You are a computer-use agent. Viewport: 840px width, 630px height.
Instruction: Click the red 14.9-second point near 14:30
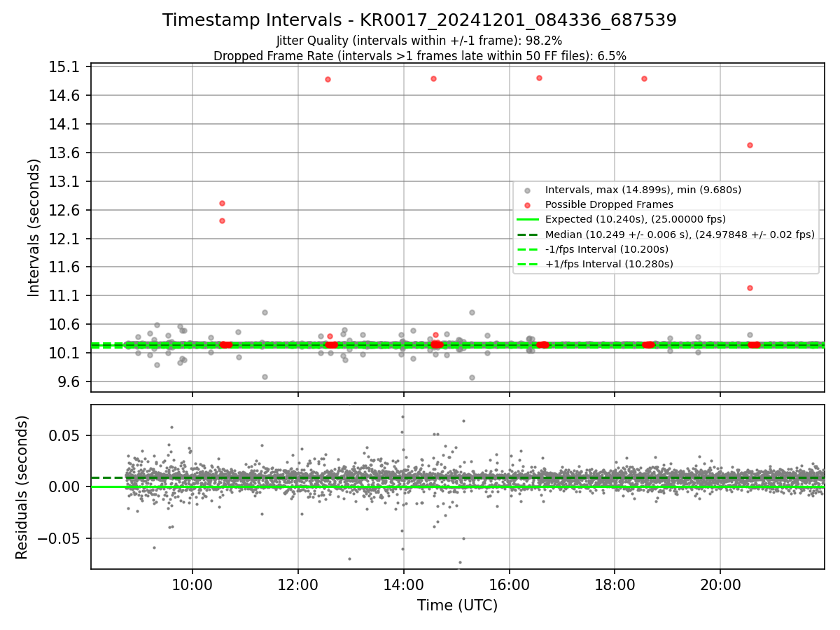click(x=433, y=78)
